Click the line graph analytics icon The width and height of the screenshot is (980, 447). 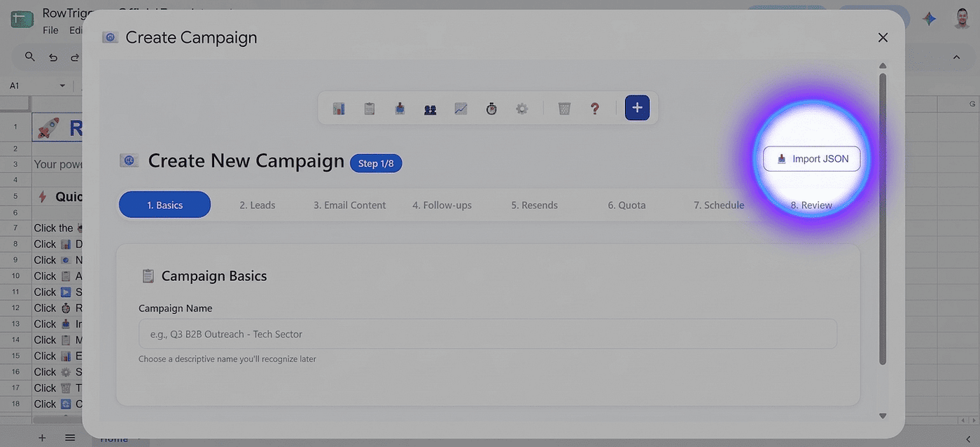(461, 109)
